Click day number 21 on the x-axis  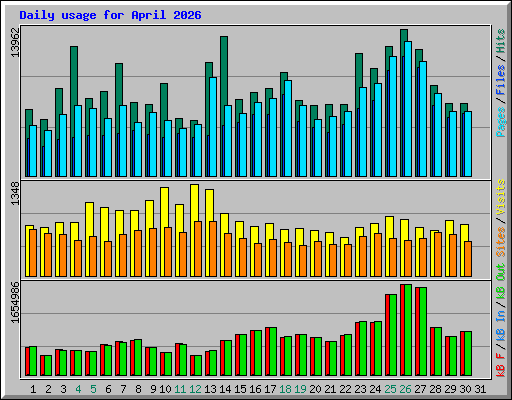tap(330, 389)
